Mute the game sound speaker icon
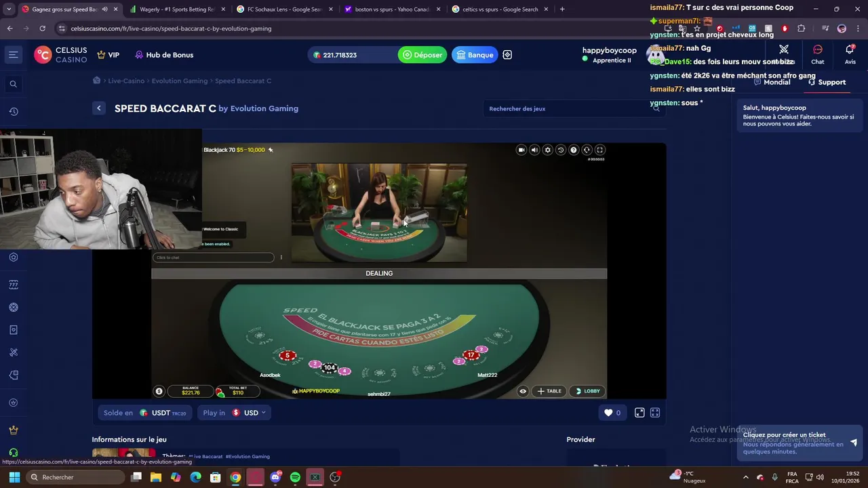Image resolution: width=868 pixels, height=488 pixels. pyautogui.click(x=534, y=150)
